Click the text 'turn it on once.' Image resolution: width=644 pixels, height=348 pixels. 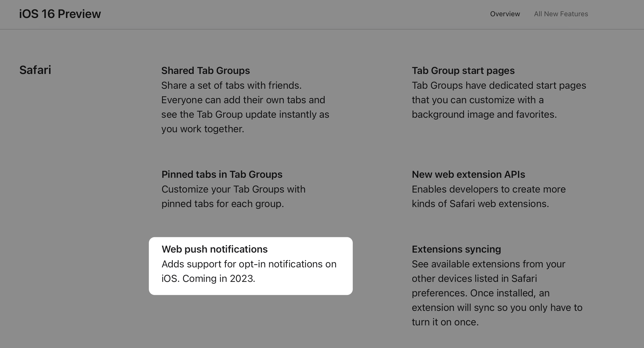(x=445, y=322)
